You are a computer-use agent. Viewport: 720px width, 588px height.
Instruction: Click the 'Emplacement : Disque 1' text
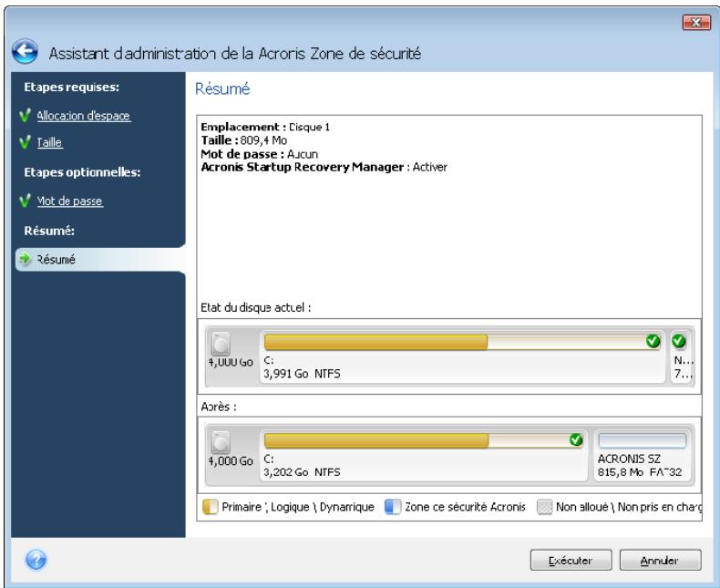265,127
